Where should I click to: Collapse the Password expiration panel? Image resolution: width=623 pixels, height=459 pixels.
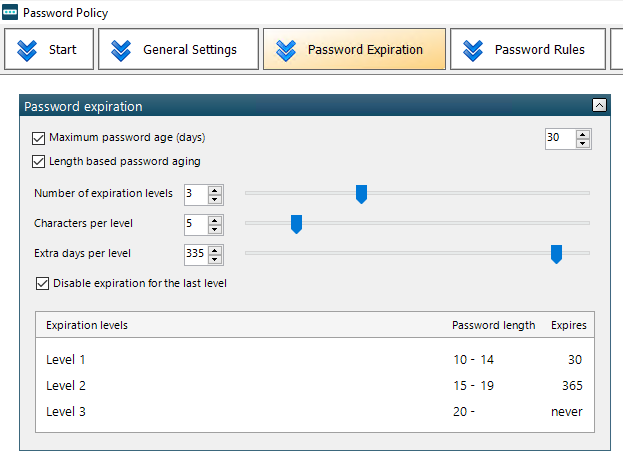(599, 105)
